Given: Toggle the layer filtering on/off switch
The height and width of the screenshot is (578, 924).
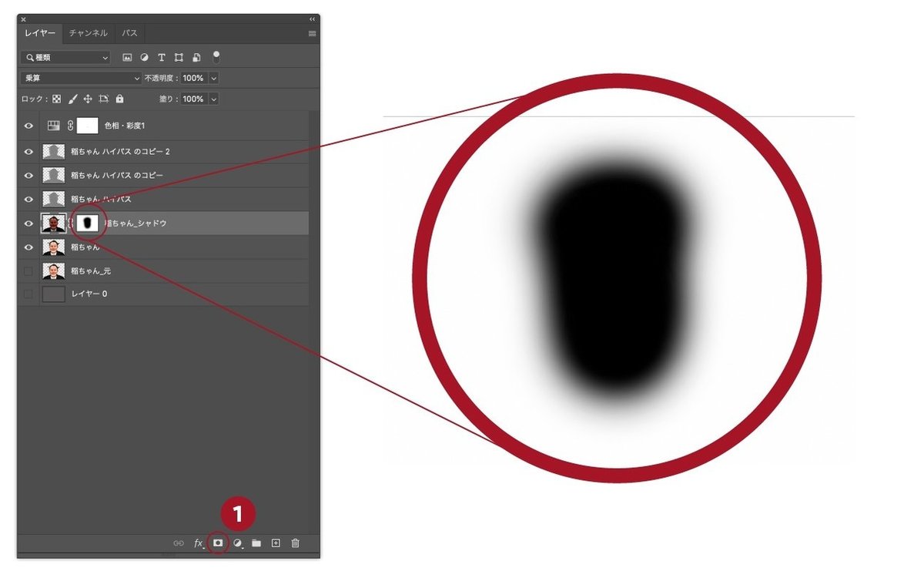Looking at the screenshot, I should coord(216,56).
